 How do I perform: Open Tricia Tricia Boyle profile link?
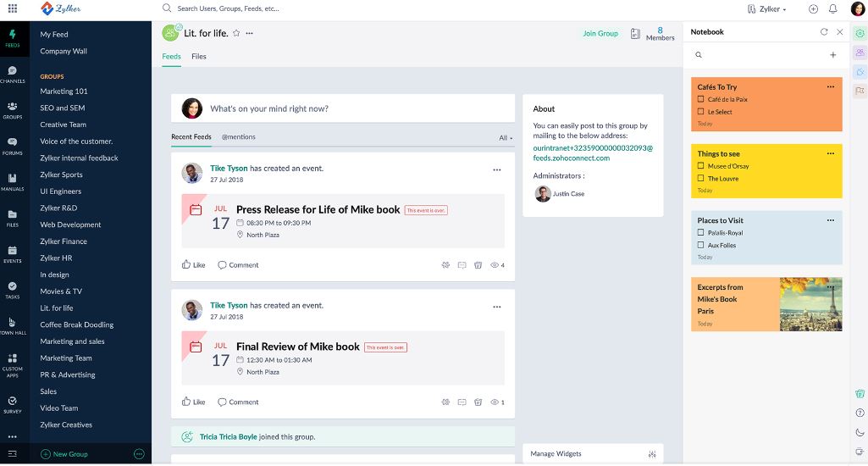tap(229, 436)
